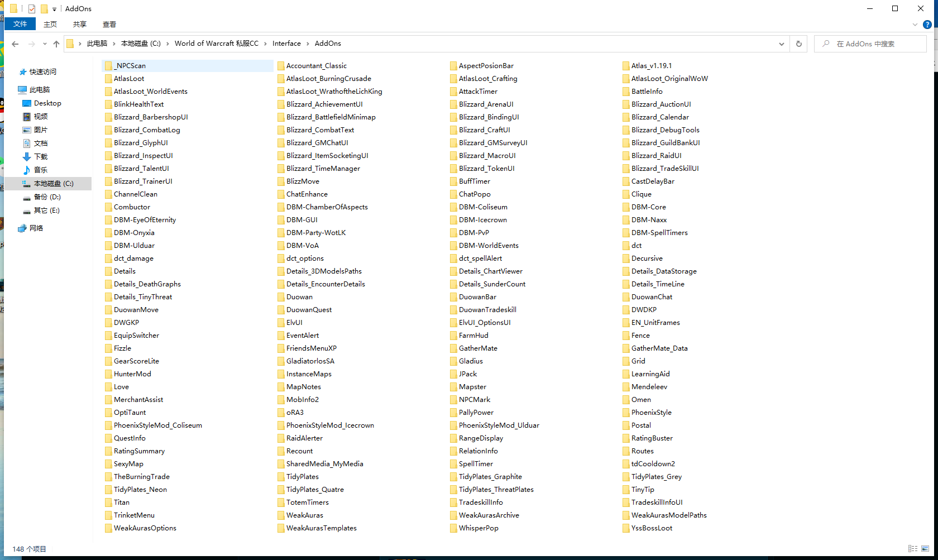The image size is (938, 560).
Task: Click World of Warcraft 私服CC breadcrumb
Action: pyautogui.click(x=217, y=44)
